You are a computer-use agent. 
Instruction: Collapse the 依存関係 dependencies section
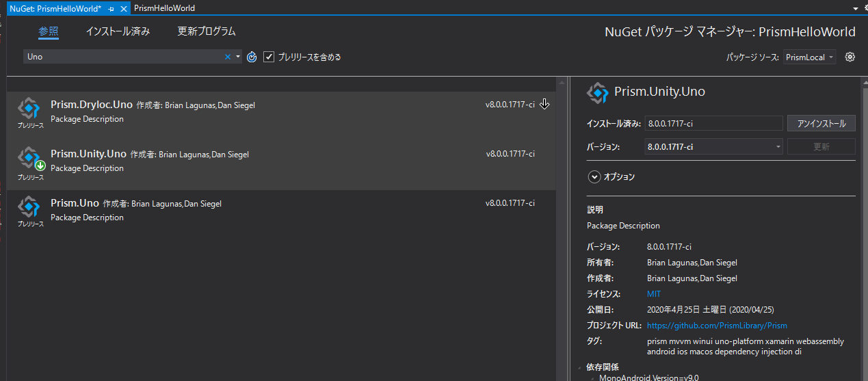(581, 368)
